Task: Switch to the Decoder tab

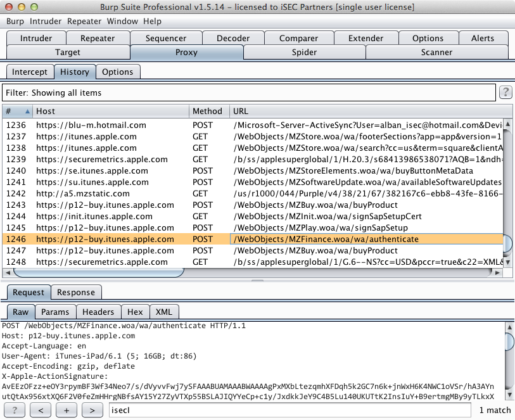Action: coord(233,38)
